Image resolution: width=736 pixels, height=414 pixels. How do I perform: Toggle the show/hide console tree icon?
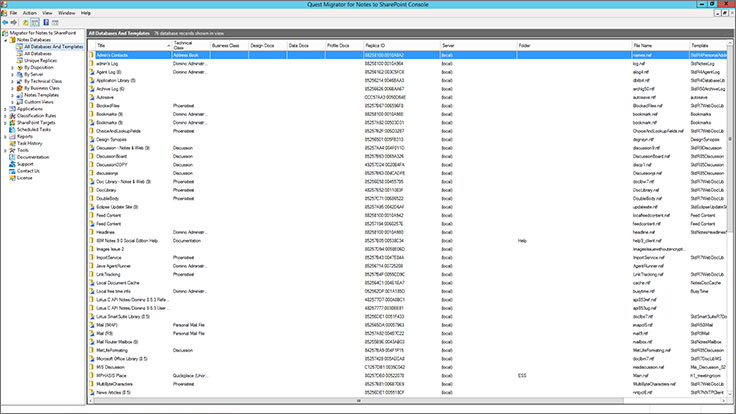tap(35, 23)
